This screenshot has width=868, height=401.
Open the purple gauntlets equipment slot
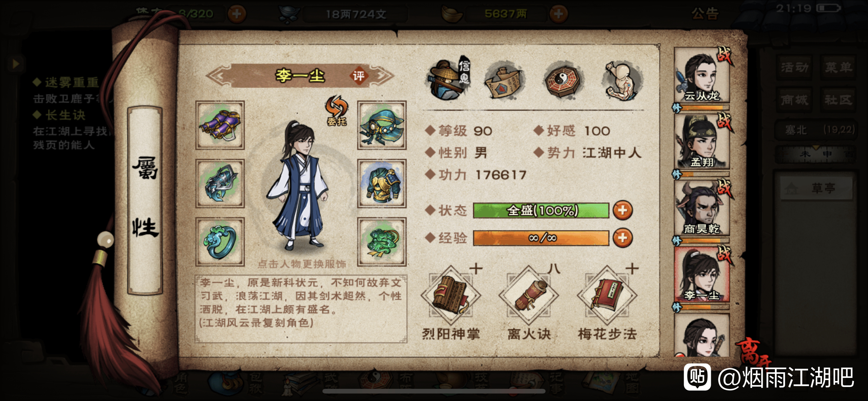[x=220, y=125]
